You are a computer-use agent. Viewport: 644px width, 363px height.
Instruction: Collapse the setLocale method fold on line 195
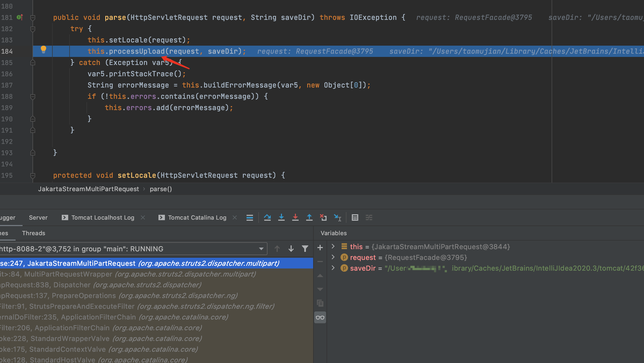click(x=33, y=176)
